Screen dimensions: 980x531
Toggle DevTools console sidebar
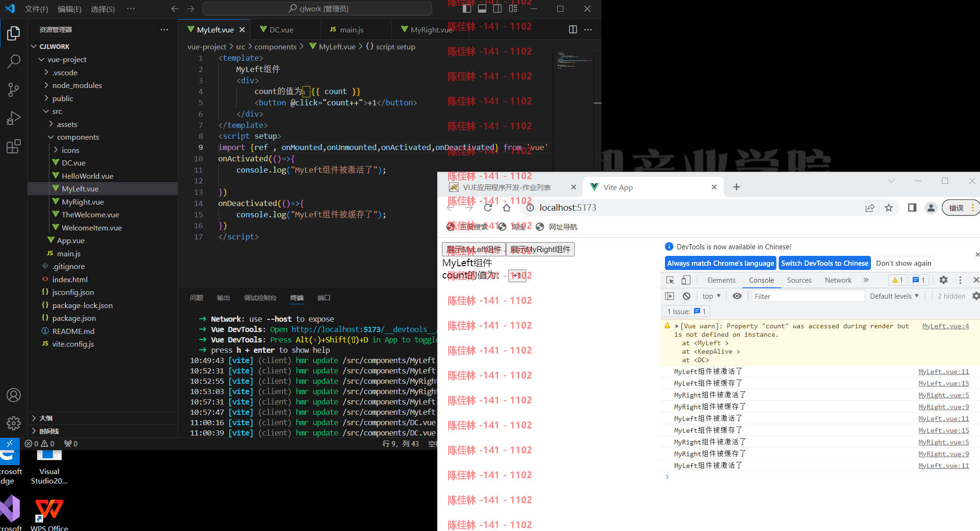[670, 296]
